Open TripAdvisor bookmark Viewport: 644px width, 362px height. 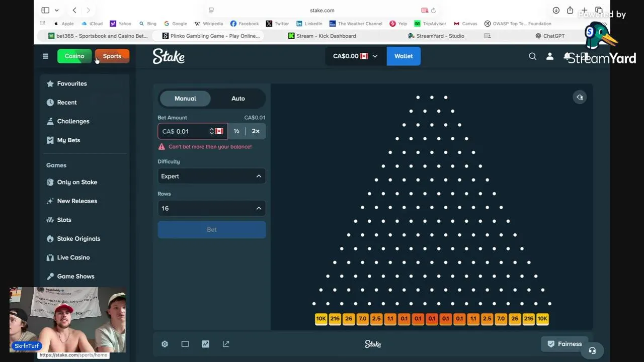click(430, 24)
